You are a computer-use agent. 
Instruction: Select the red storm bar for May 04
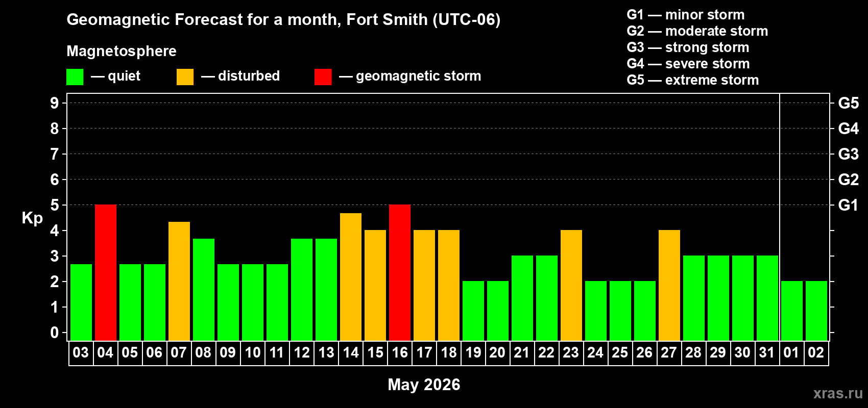coord(106,273)
